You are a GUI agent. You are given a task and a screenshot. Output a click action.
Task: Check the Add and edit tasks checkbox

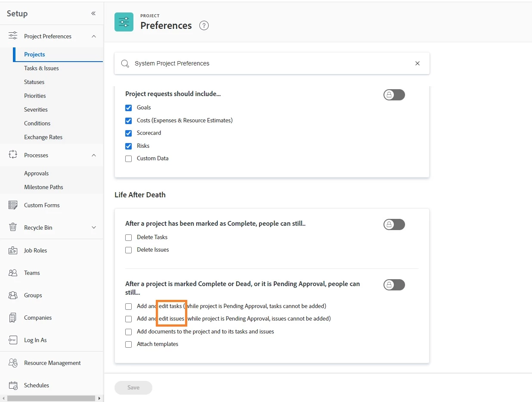[128, 306]
